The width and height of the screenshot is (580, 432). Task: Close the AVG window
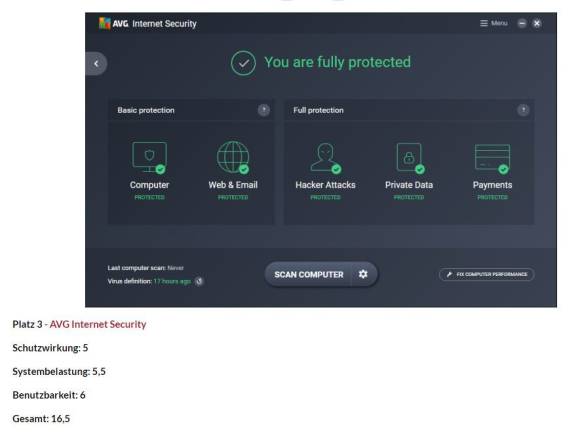tap(537, 24)
